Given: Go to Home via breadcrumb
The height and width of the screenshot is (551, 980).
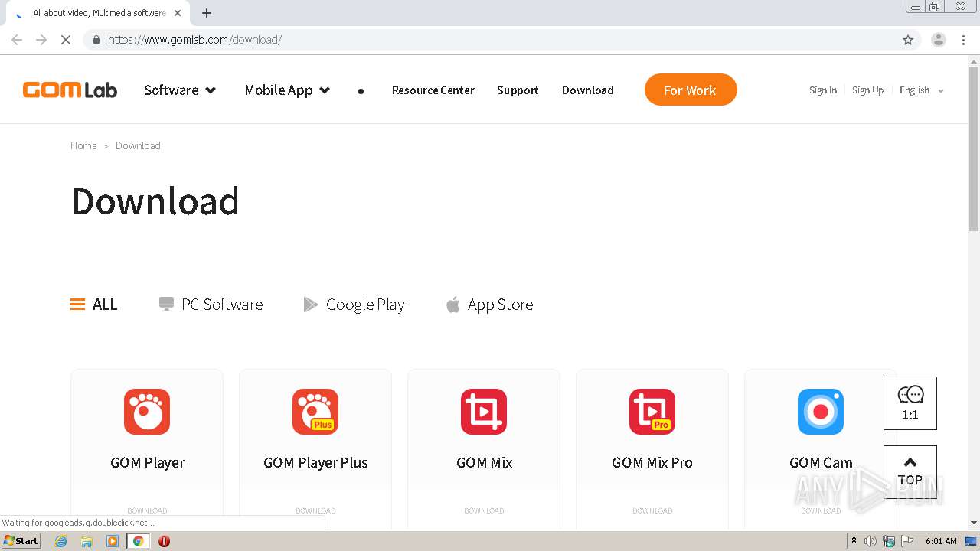Looking at the screenshot, I should (83, 145).
